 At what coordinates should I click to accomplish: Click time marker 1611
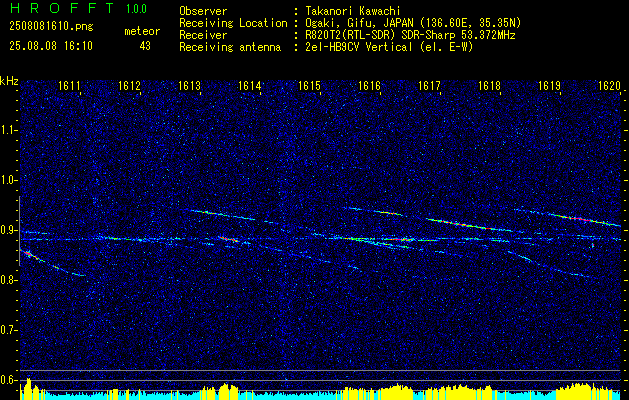pyautogui.click(x=69, y=85)
